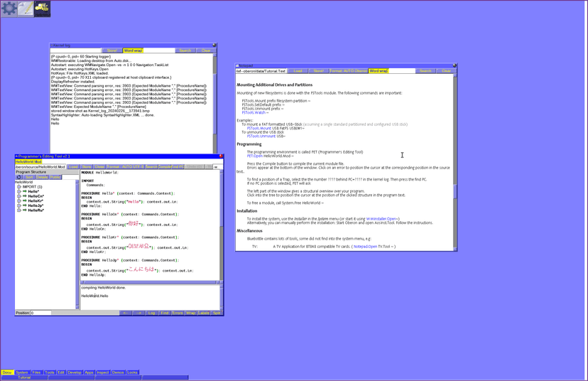
Task: Toggle Word wrap in the Notepad window
Action: coord(379,71)
